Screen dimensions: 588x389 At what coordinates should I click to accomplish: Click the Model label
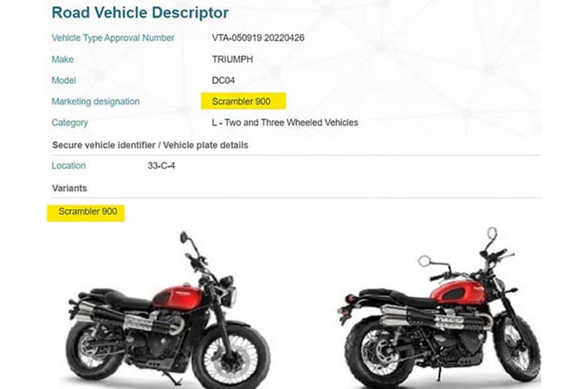coord(64,80)
